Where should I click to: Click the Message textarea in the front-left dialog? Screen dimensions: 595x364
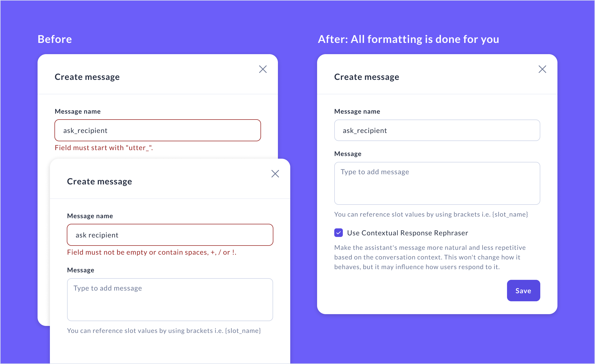[x=170, y=300]
